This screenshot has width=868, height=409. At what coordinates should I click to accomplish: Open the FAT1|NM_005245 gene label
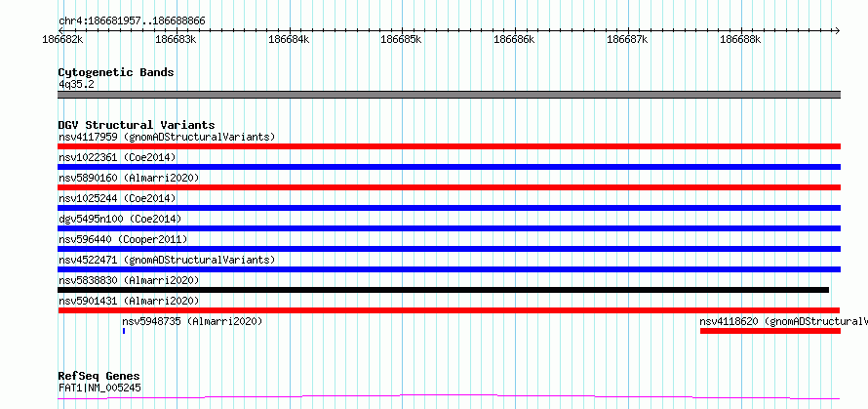point(99,388)
